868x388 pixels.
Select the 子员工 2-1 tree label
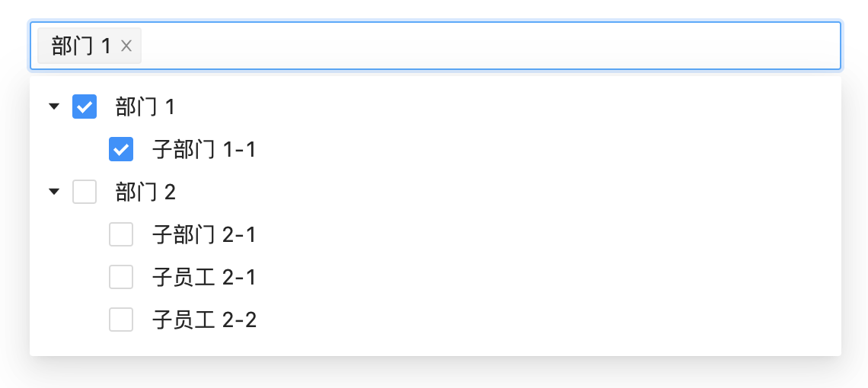pyautogui.click(x=203, y=278)
